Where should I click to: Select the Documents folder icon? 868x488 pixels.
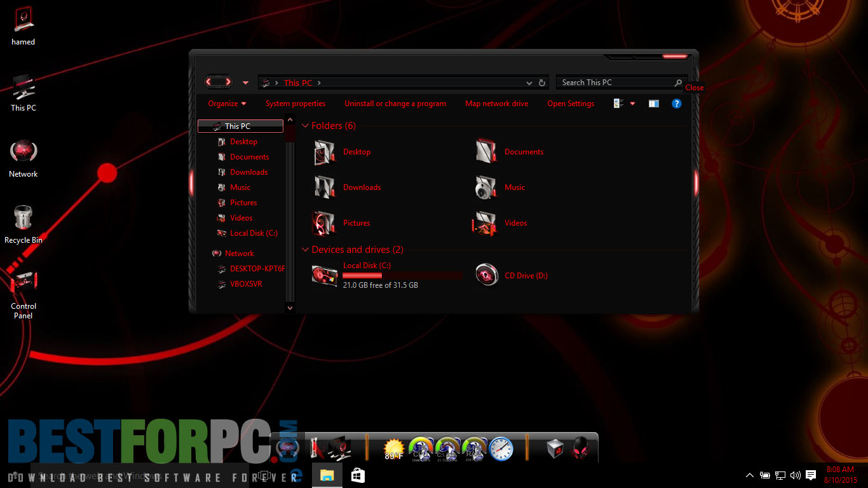(x=486, y=152)
